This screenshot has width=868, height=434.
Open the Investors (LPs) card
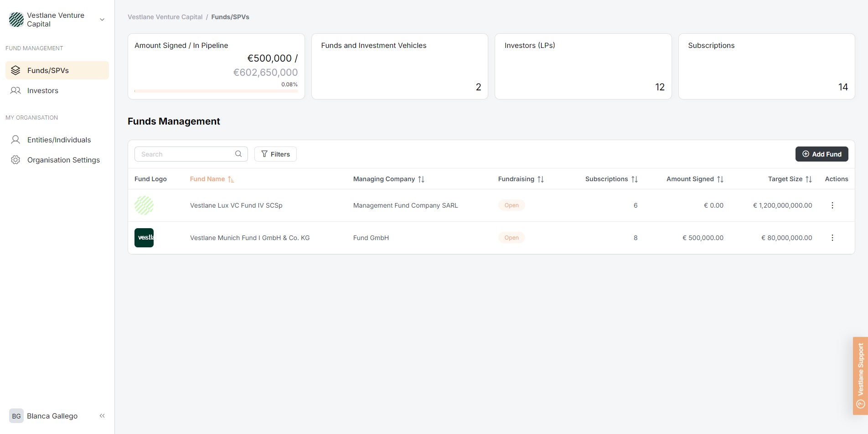click(583, 66)
